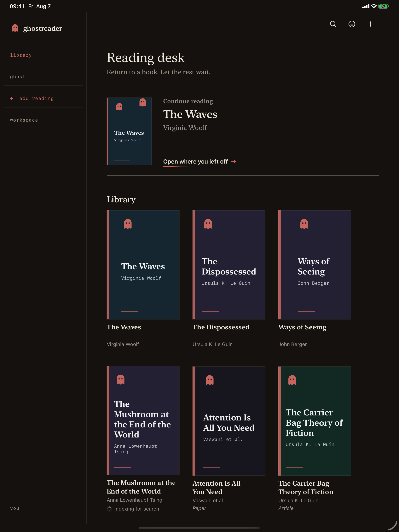Tap the home indicator bar at bottom
This screenshot has width=399, height=532.
199,528
